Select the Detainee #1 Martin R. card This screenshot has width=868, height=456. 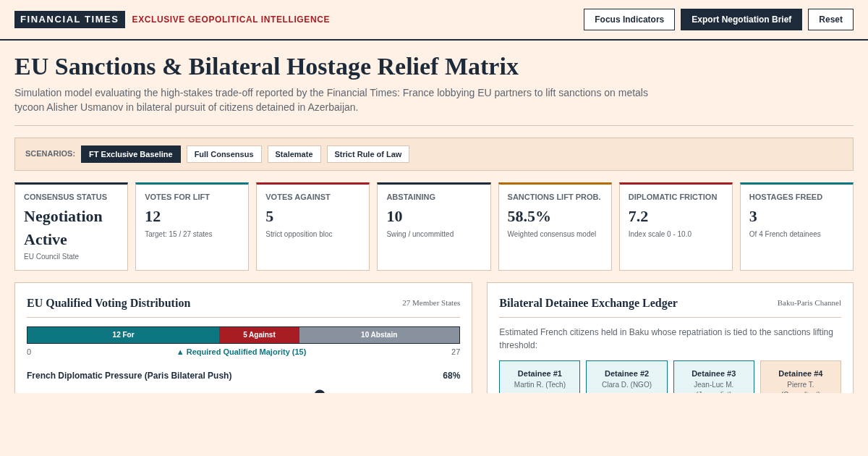[540, 377]
